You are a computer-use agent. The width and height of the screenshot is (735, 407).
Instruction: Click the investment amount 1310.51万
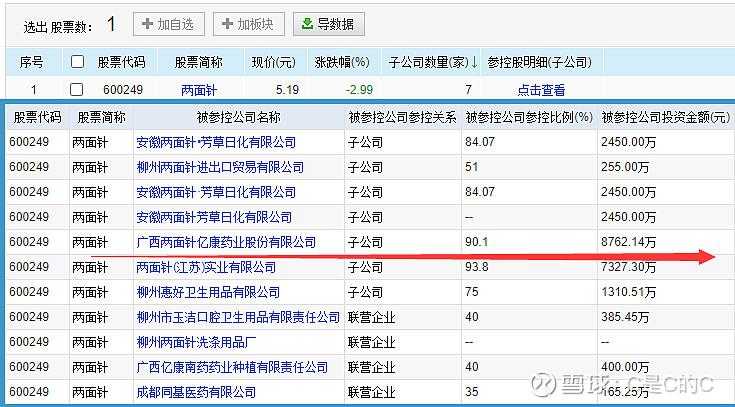(629, 292)
